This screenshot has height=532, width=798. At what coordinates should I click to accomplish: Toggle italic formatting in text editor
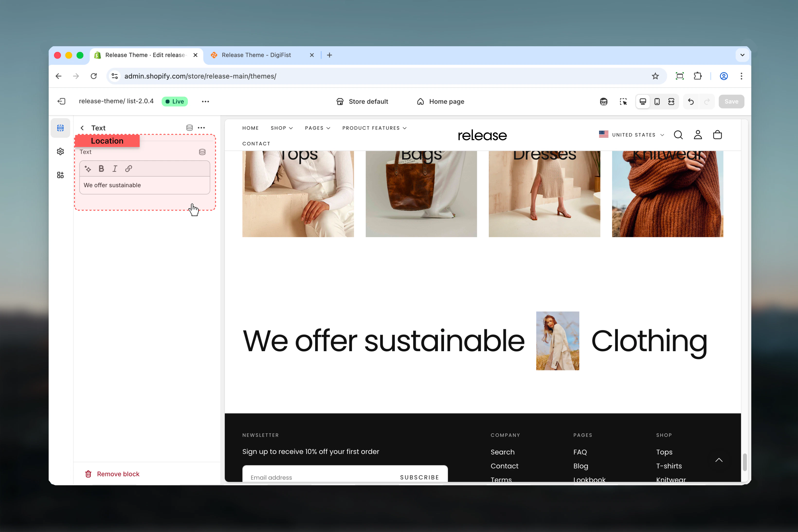[x=115, y=169]
